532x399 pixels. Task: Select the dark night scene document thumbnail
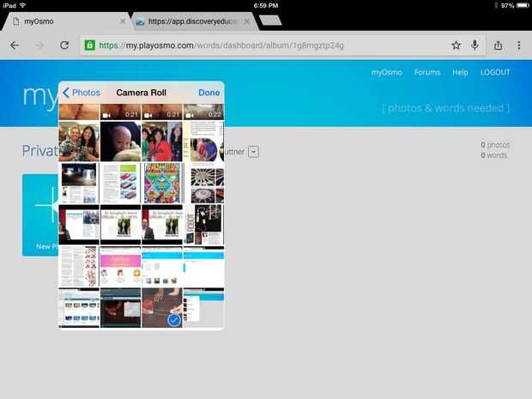point(79,184)
